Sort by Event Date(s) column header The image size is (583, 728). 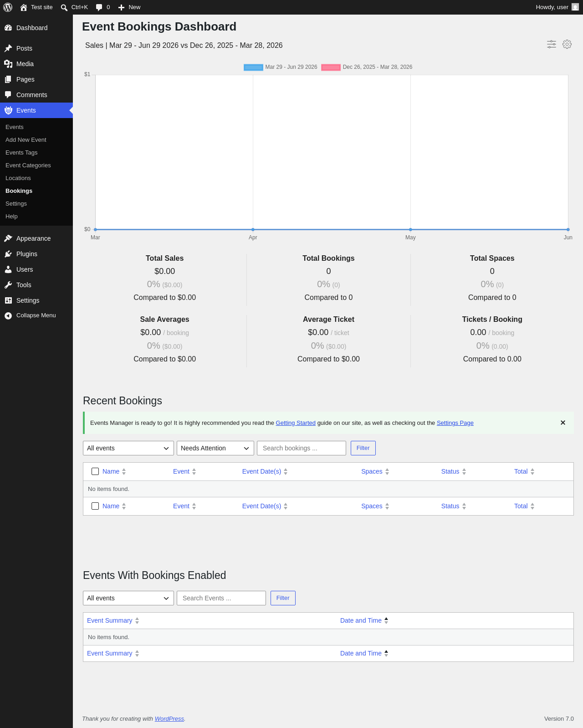[265, 471]
